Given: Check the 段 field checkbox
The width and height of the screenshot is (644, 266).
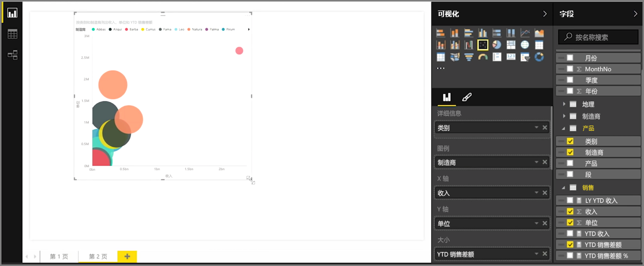Looking at the screenshot, I should tap(570, 174).
